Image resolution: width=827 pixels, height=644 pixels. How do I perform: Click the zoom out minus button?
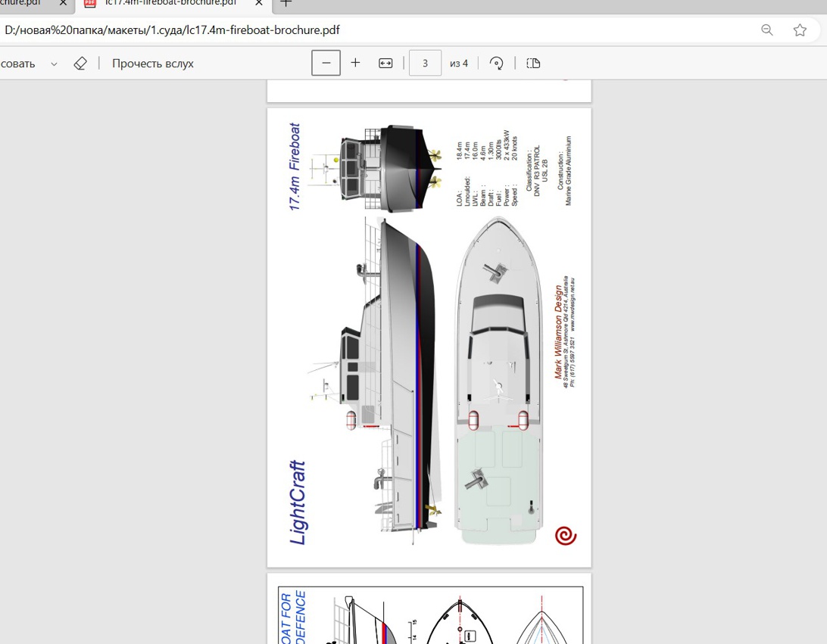326,64
